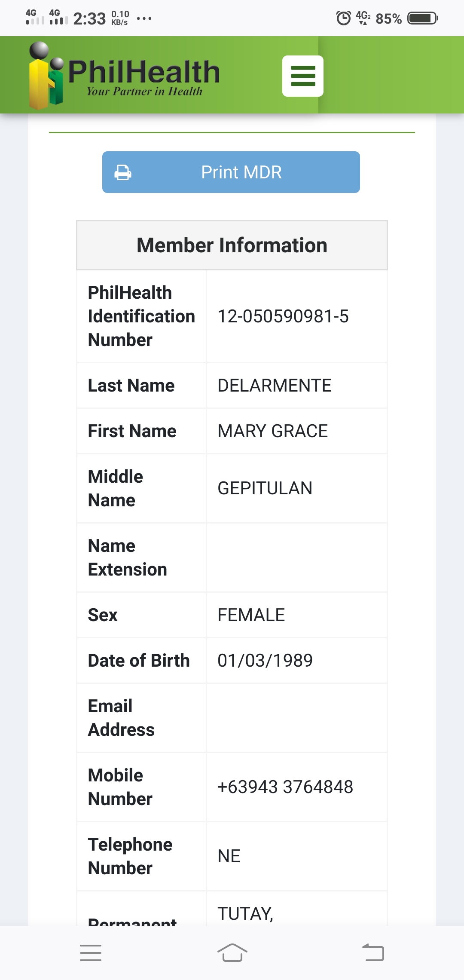The width and height of the screenshot is (464, 980).
Task: Click the printer icon
Action: (123, 172)
